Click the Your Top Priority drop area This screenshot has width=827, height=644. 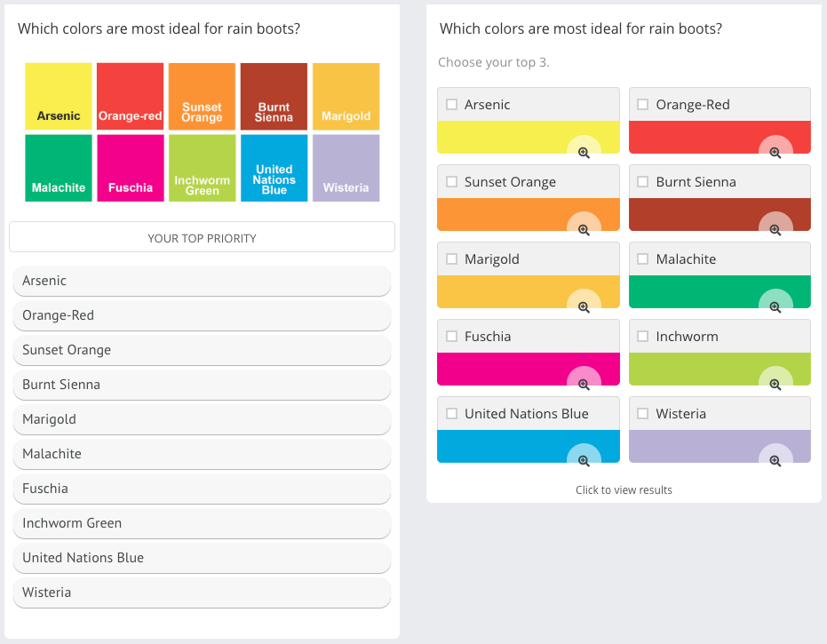(x=202, y=237)
